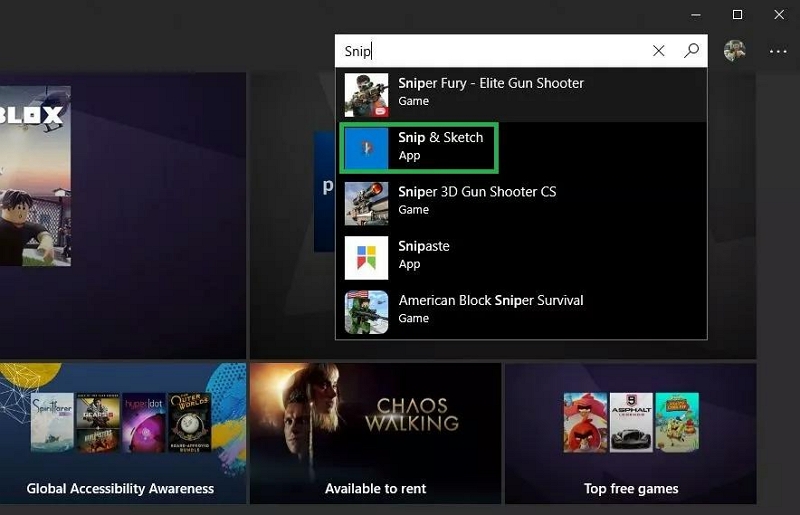Open the Asphalt 9 Legends thumbnail
The height and width of the screenshot is (515, 800).
(631, 423)
